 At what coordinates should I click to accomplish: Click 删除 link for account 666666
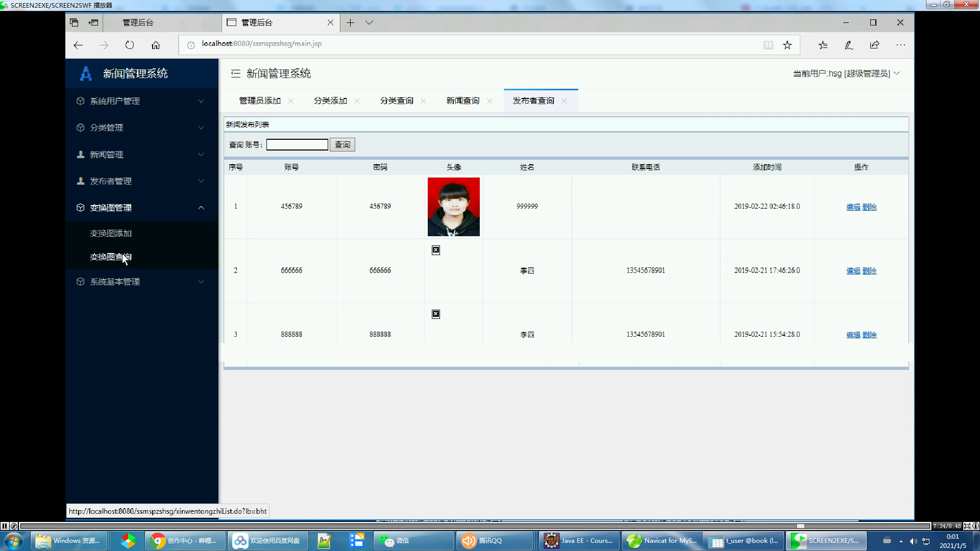pos(870,271)
